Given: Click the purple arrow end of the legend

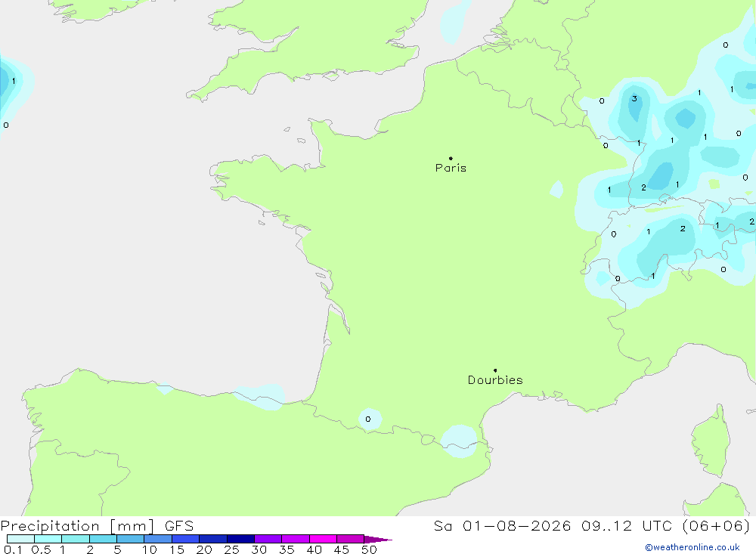Looking at the screenshot, I should pyautogui.click(x=378, y=540).
